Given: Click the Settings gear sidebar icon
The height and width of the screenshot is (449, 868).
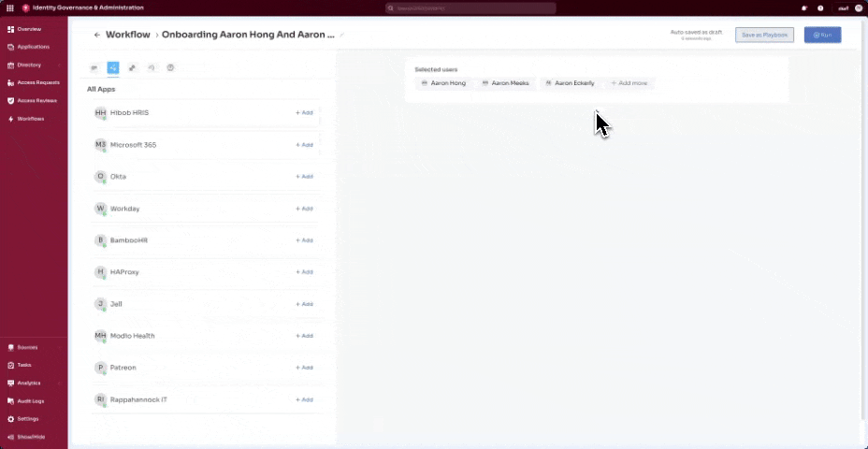Looking at the screenshot, I should pos(11,419).
